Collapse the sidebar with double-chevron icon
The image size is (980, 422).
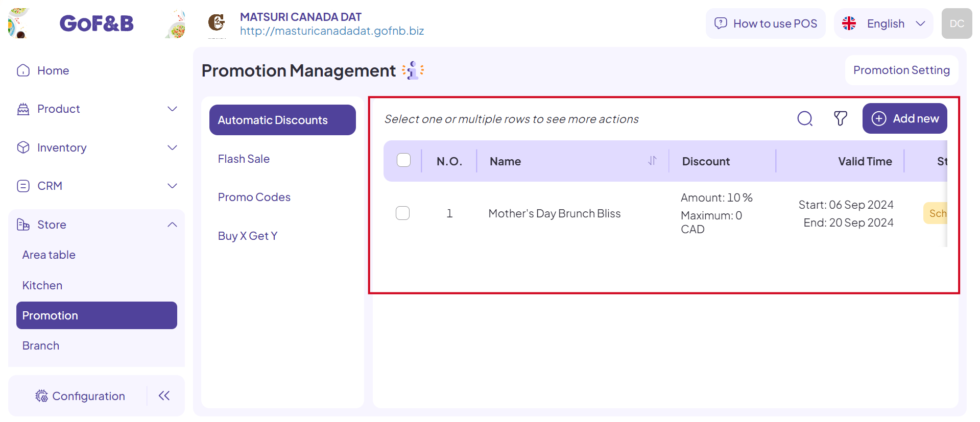pyautogui.click(x=164, y=395)
